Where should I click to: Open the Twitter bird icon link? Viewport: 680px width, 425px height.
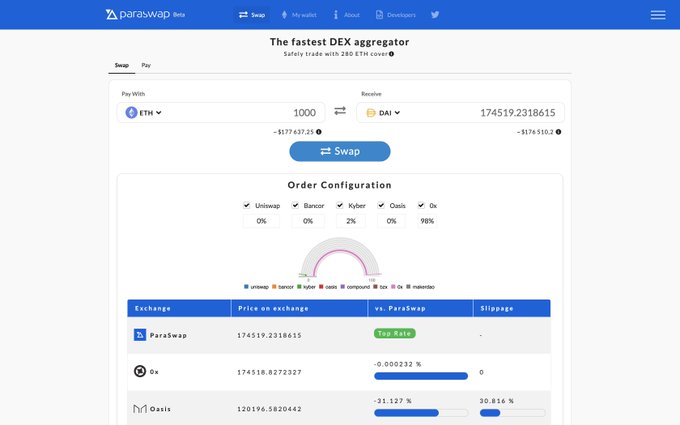click(435, 15)
